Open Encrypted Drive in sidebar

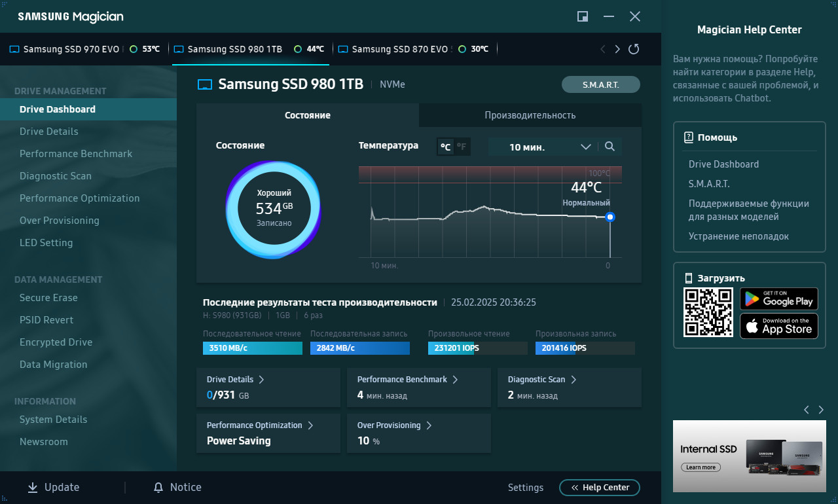88,342
